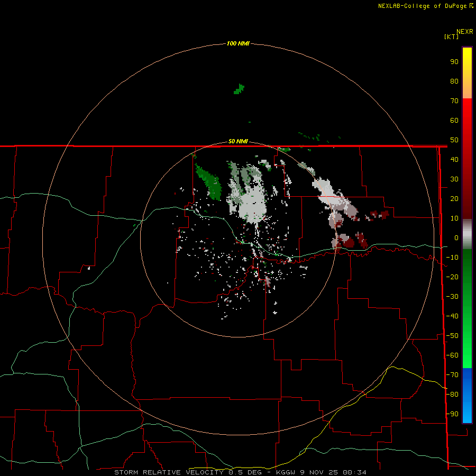Click the -20 label on the velocity scale
476x476 pixels.
click(x=452, y=277)
